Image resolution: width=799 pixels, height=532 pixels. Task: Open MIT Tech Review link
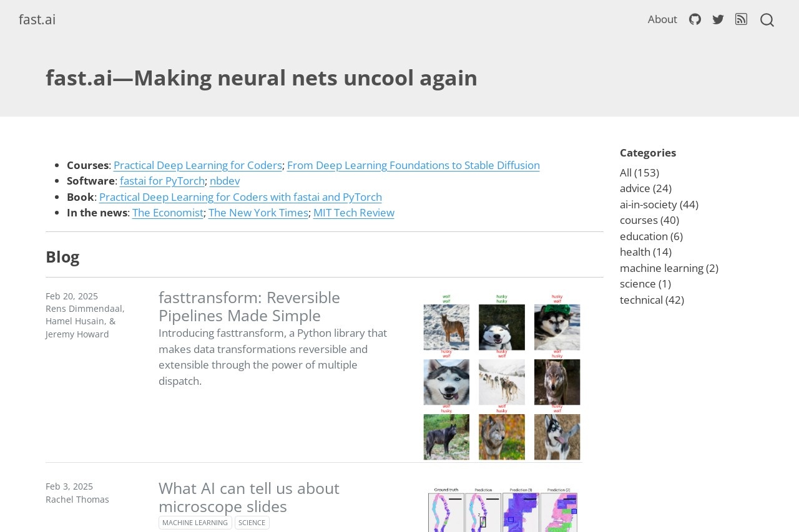354,213
